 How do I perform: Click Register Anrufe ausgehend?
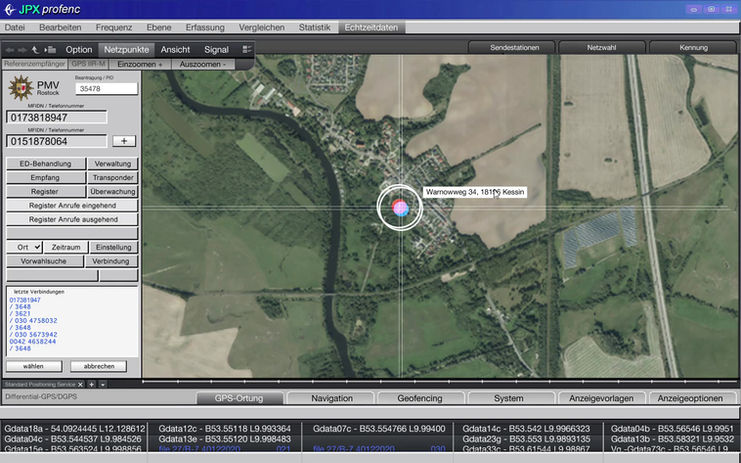pos(72,219)
